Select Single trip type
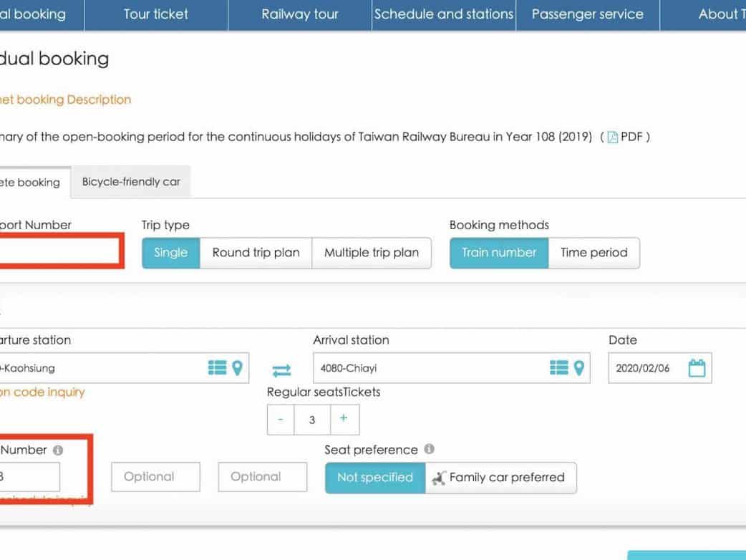The image size is (746, 560). click(x=170, y=253)
